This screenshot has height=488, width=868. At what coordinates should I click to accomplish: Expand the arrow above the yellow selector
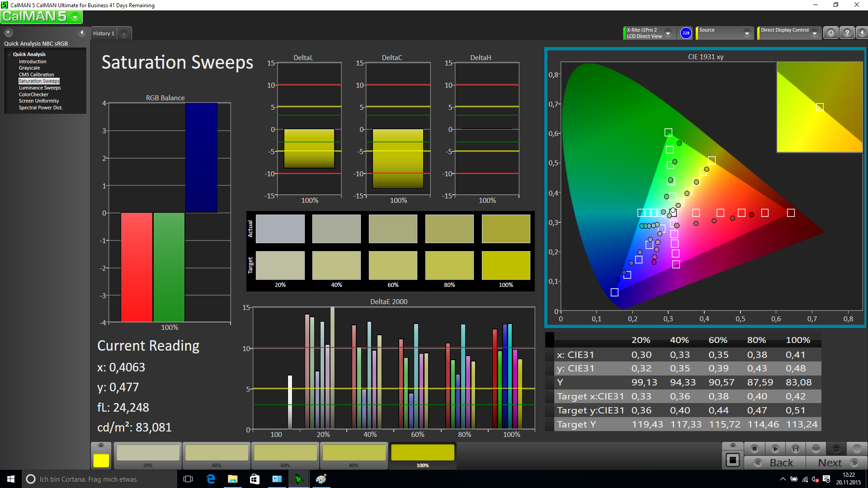101,446
